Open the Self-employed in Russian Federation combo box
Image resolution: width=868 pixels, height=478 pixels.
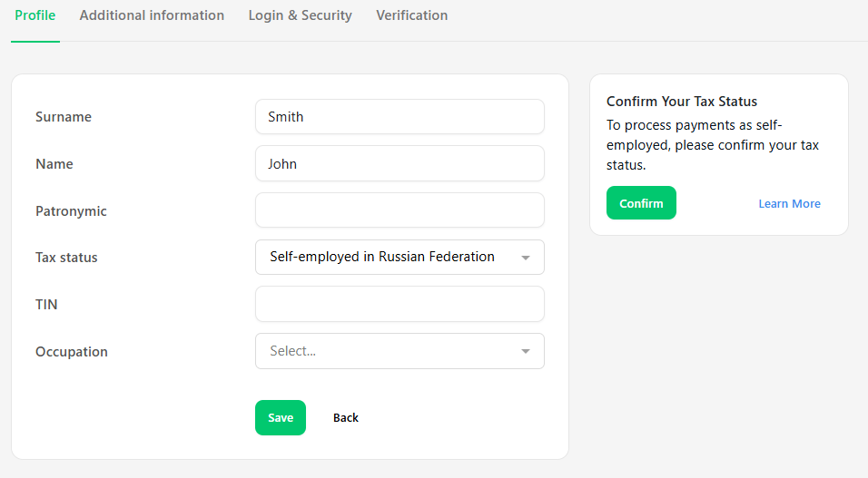399,258
